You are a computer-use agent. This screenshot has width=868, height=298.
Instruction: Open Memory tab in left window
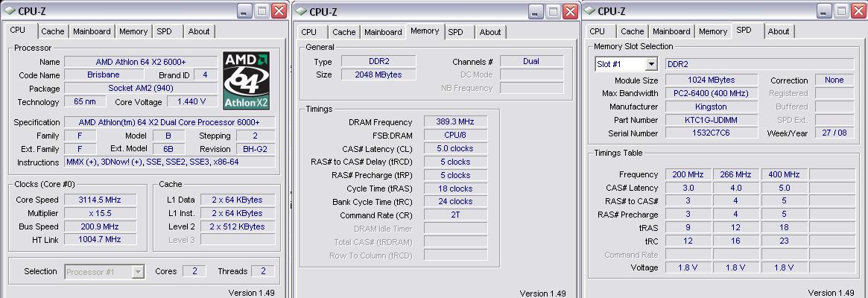[x=133, y=31]
